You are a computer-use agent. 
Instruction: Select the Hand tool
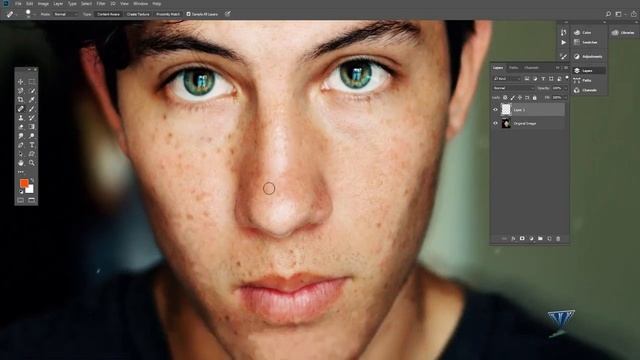click(x=20, y=163)
